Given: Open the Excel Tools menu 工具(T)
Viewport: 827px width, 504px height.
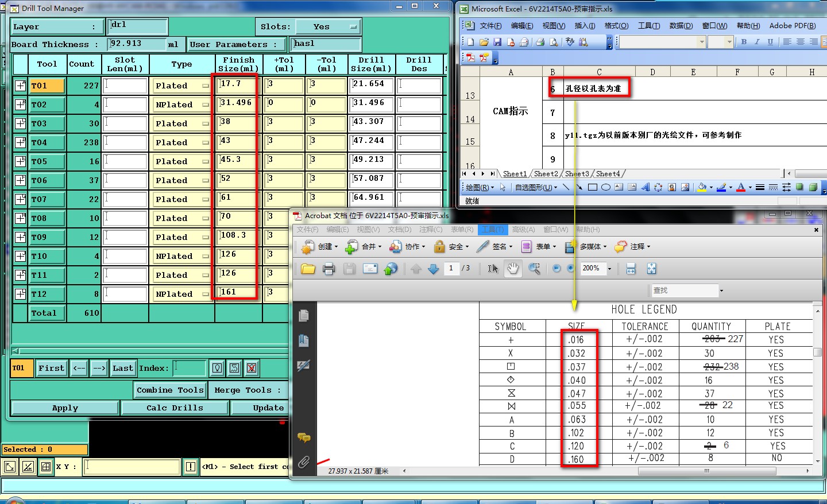Looking at the screenshot, I should pyautogui.click(x=649, y=26).
